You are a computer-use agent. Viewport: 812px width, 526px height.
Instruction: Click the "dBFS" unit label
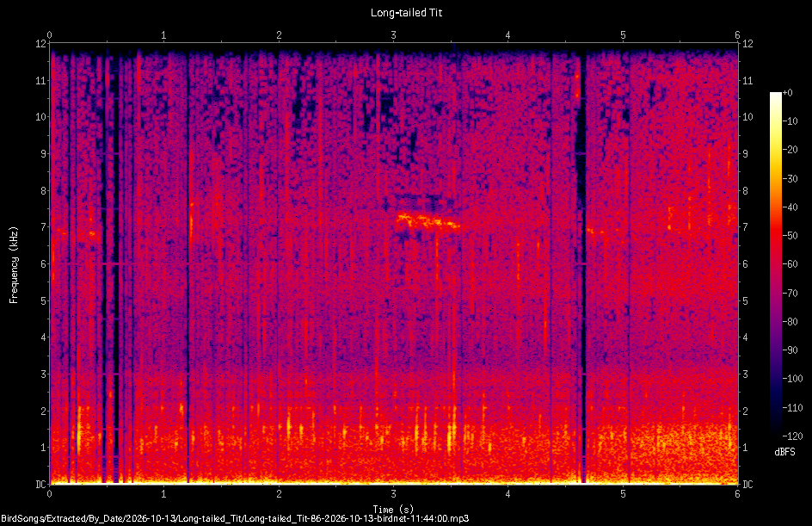(x=784, y=452)
